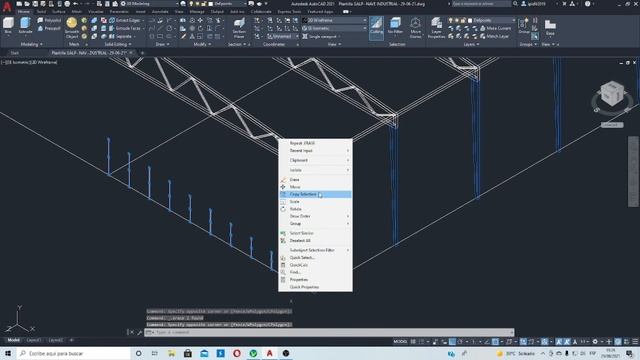The height and width of the screenshot is (360, 640).
Task: Click MODEL space button in status bar
Action: click(400, 342)
